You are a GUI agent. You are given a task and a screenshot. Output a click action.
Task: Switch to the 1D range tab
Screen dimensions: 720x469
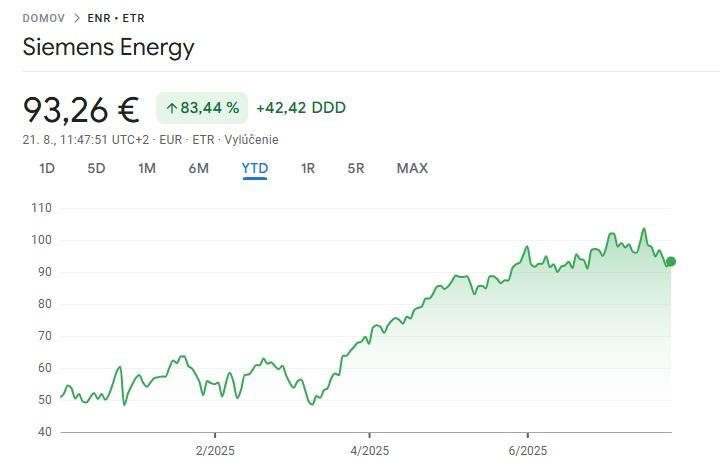coord(47,168)
